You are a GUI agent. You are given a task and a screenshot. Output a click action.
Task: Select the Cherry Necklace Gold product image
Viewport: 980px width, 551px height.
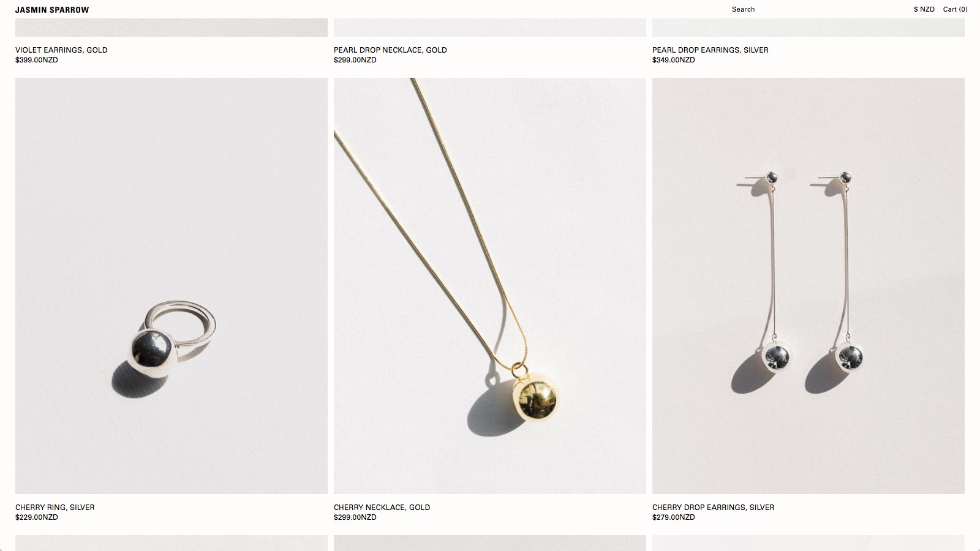point(490,286)
